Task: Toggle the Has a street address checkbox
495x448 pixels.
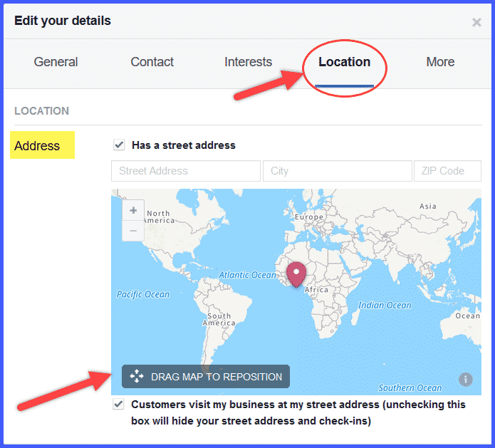Action: point(119,145)
